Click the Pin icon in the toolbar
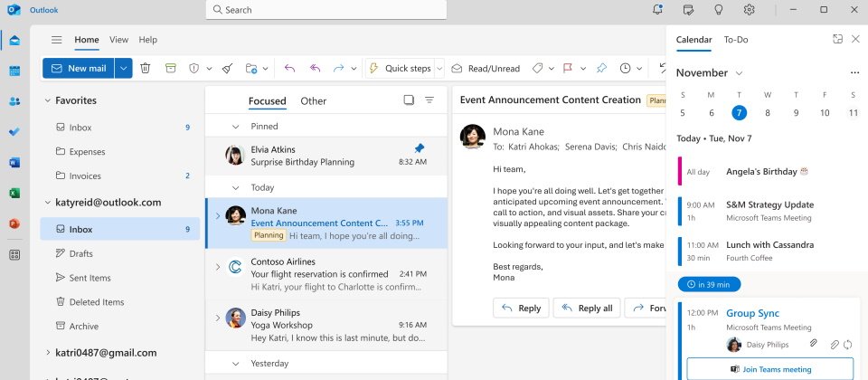 pos(601,68)
